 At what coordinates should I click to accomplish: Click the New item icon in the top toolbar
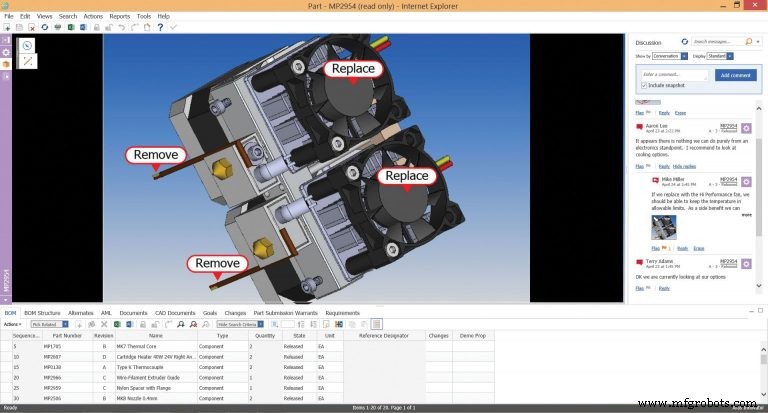pyautogui.click(x=7, y=27)
